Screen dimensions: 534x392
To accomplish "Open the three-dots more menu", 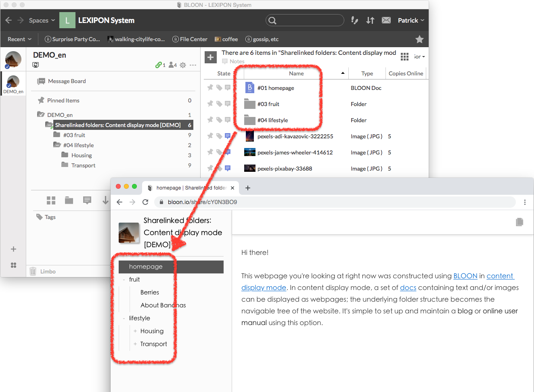I will click(193, 65).
